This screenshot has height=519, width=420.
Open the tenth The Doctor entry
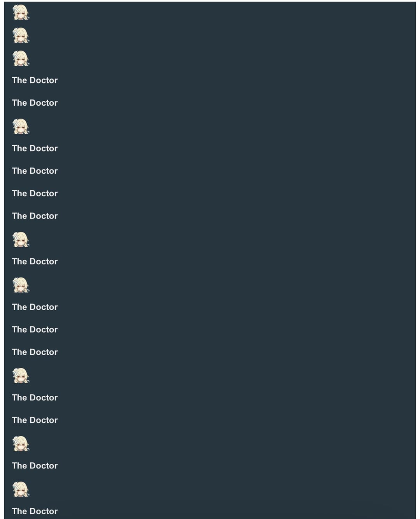[x=35, y=352]
